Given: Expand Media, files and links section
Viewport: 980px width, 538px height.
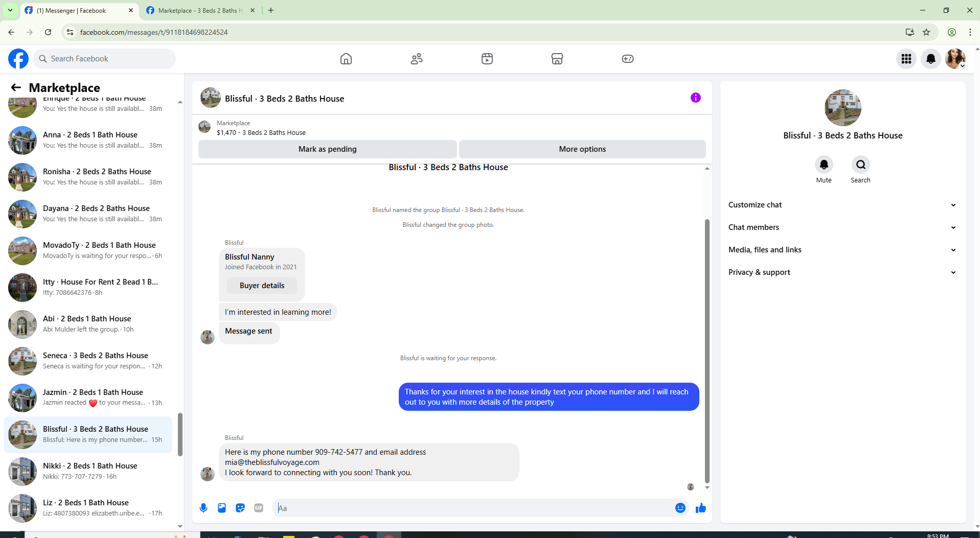Looking at the screenshot, I should [x=842, y=250].
